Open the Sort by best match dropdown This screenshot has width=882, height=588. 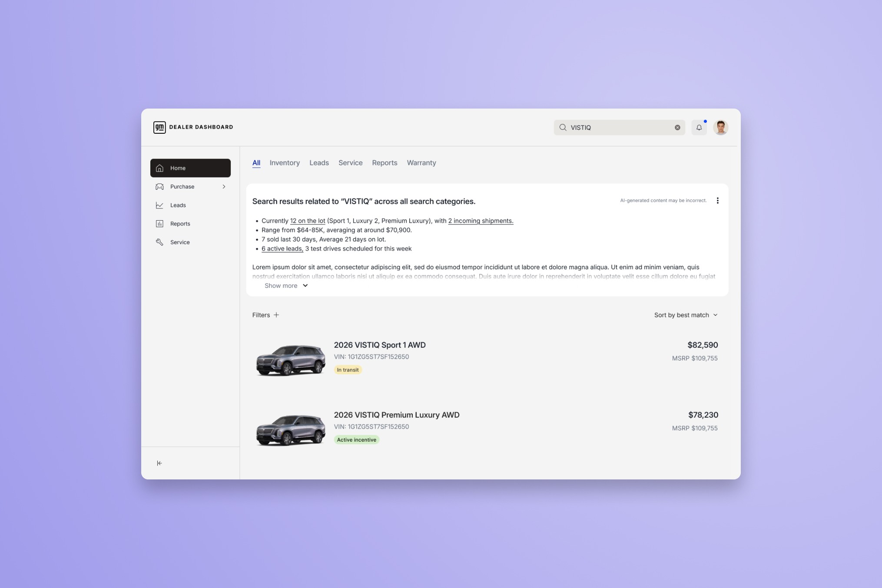(686, 315)
